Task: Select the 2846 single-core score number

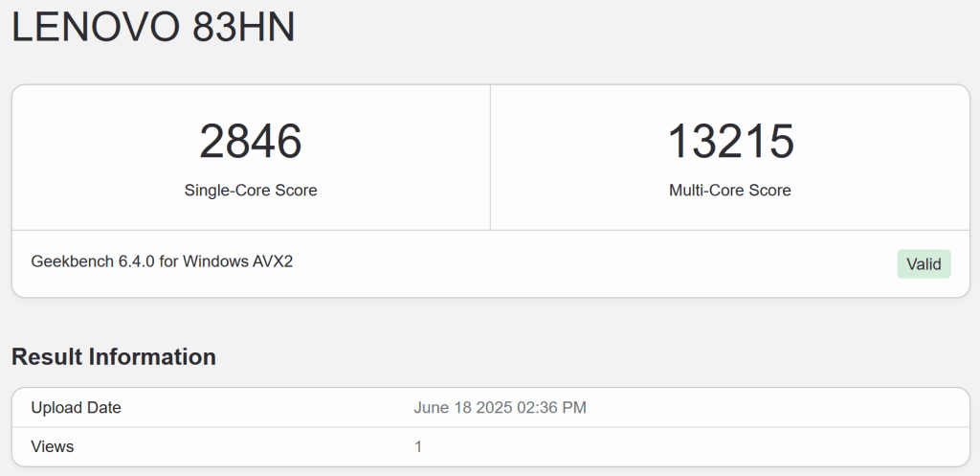Action: click(x=251, y=142)
